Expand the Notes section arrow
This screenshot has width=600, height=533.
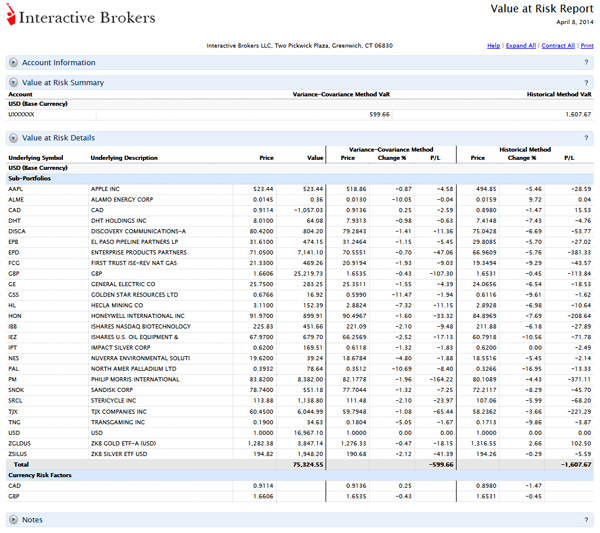point(14,519)
